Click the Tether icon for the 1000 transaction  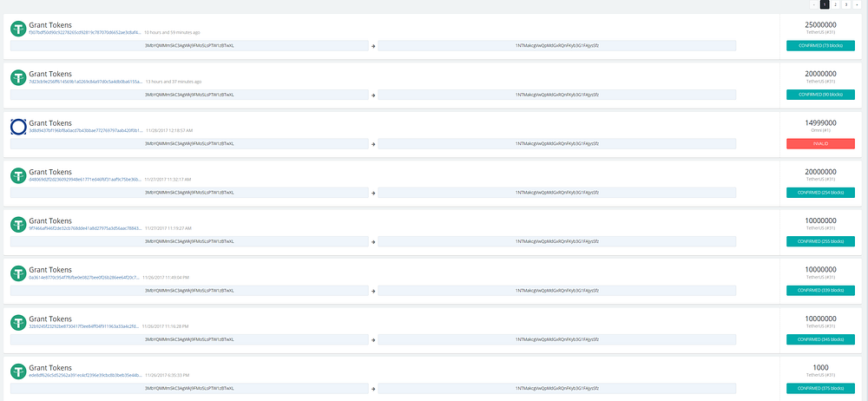pyautogui.click(x=19, y=371)
